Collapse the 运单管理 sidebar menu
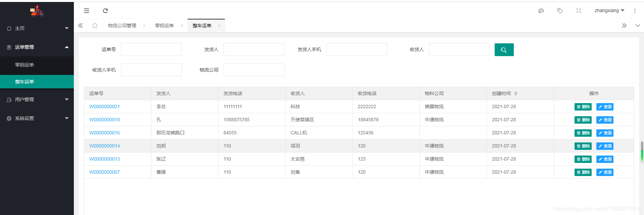This screenshot has width=644, height=215. (x=37, y=47)
